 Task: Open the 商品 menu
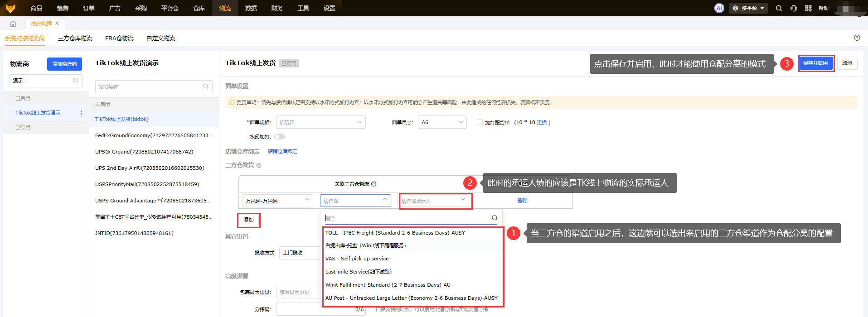[x=36, y=8]
